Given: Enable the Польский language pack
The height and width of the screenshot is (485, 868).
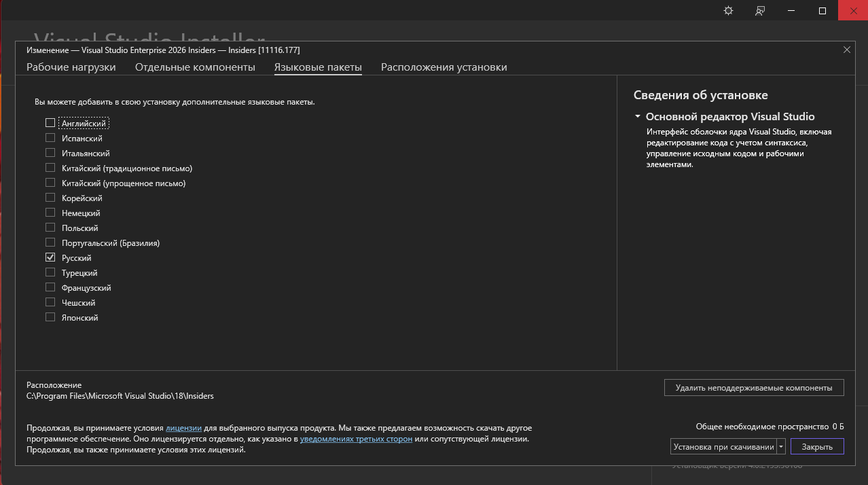Looking at the screenshot, I should [50, 228].
